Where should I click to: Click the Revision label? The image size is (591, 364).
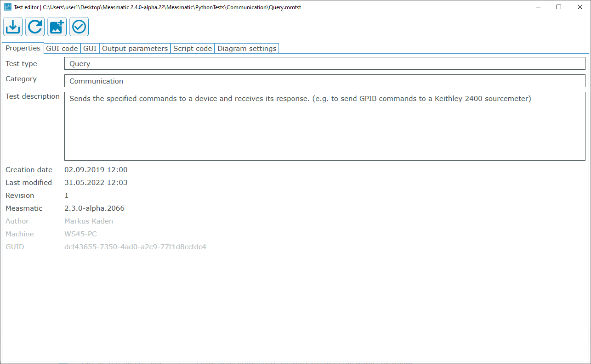click(20, 196)
